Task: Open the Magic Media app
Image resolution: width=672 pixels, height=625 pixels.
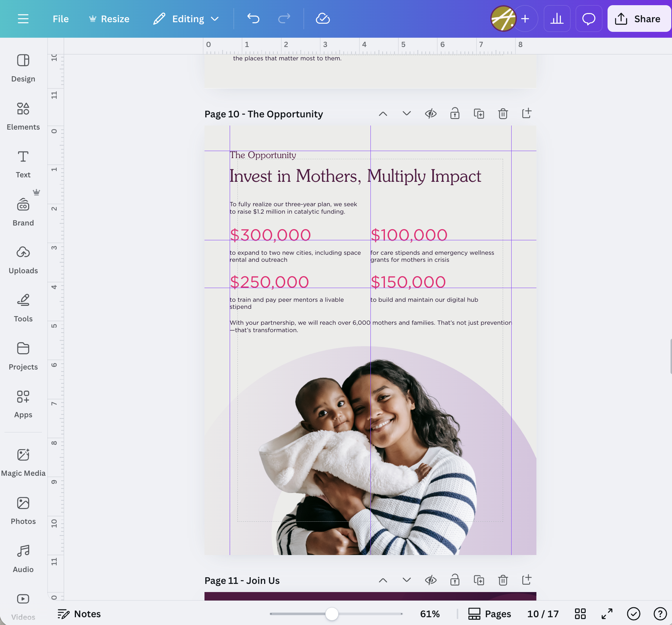Action: [23, 463]
